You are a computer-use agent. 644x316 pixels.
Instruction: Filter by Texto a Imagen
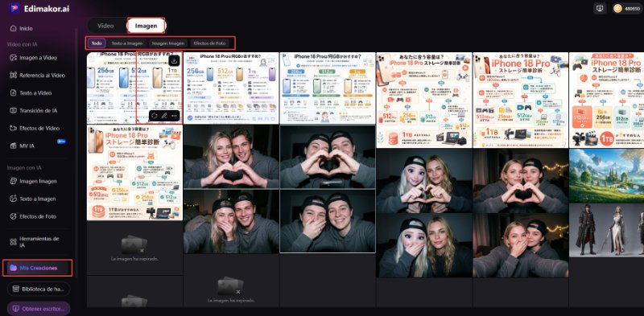[127, 43]
